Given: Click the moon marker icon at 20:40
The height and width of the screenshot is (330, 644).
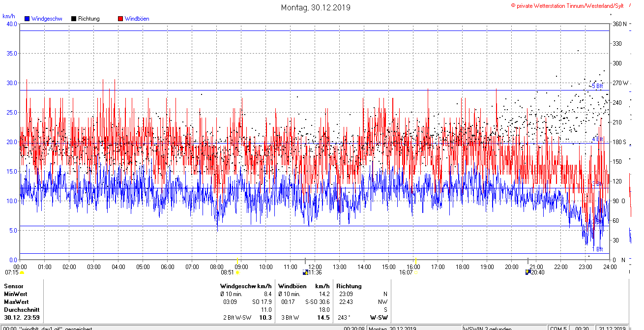Looking at the screenshot, I should click(528, 272).
